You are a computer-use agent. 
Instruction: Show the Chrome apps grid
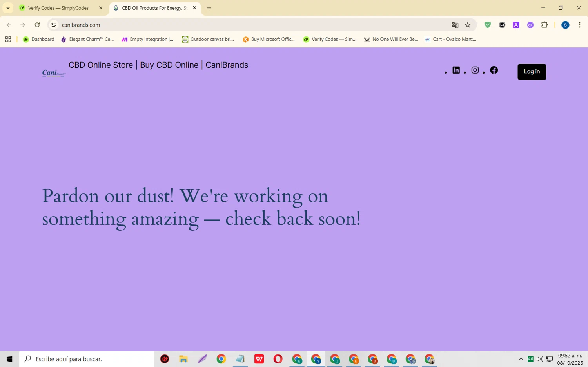[8, 39]
